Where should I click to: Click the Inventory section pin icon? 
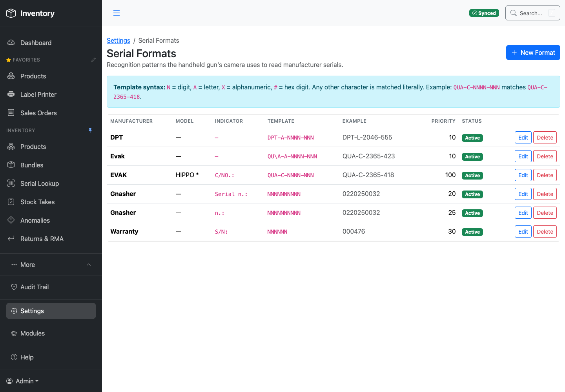tap(90, 131)
